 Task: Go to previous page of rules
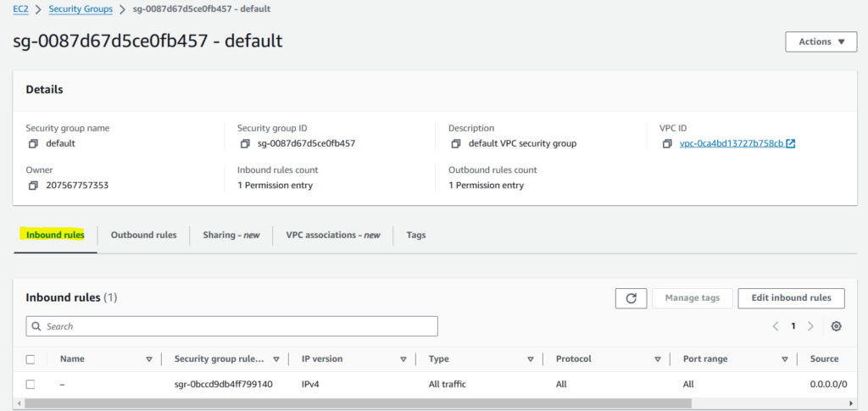pos(776,326)
